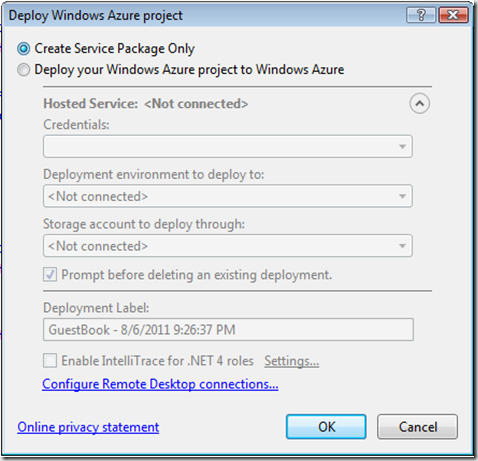This screenshot has height=461, width=478.
Task: Click the Credentials dropdown arrow icon
Action: 402,147
